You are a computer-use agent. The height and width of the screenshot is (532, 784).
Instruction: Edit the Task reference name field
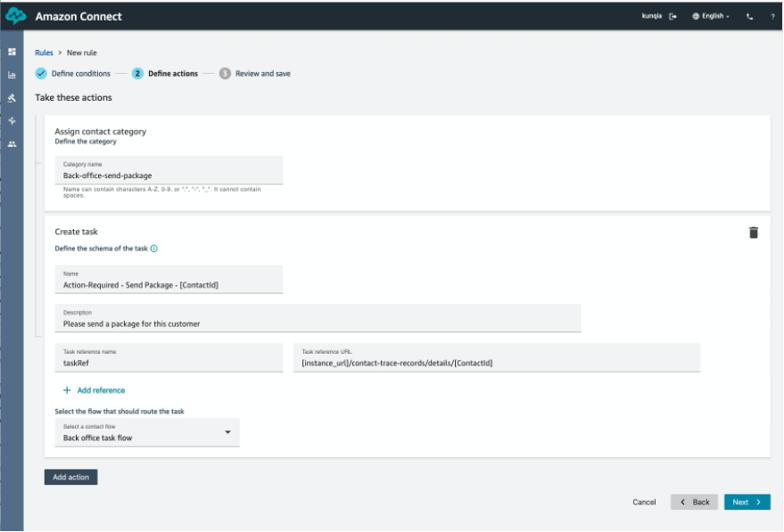[169, 357]
